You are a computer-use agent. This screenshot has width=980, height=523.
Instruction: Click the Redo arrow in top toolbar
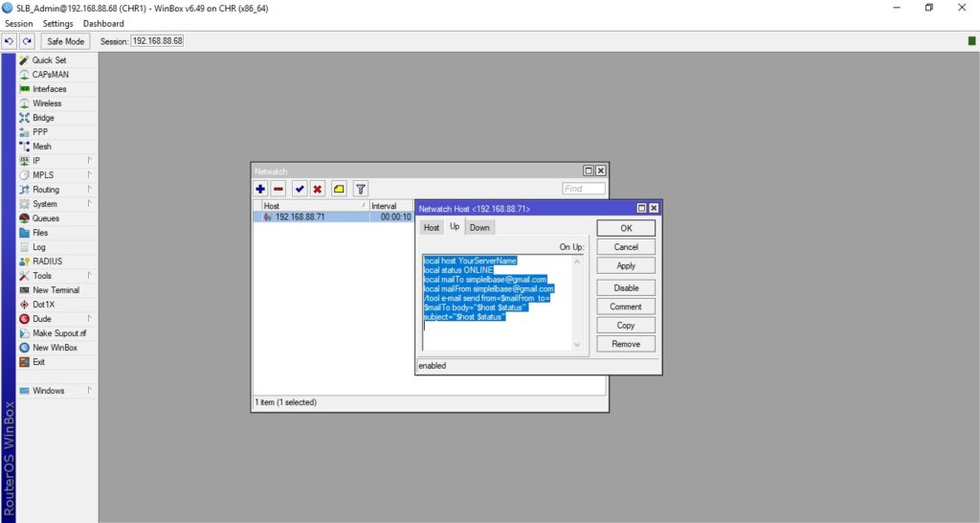(x=27, y=41)
